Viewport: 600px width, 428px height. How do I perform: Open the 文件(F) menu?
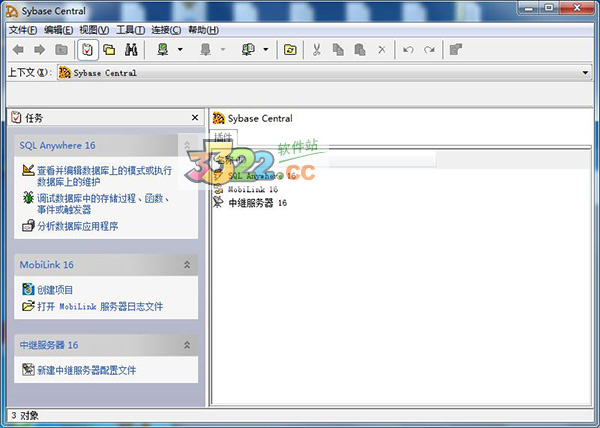coord(23,30)
